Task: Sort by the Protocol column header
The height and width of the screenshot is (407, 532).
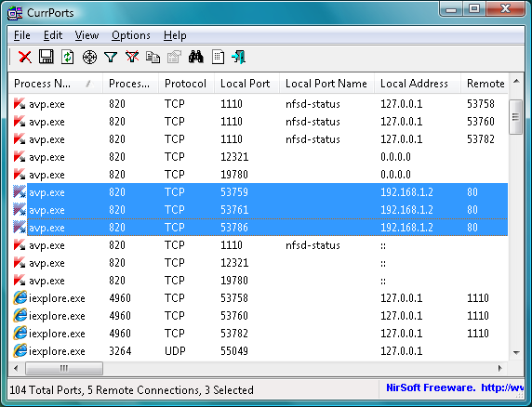Action: pyautogui.click(x=186, y=84)
